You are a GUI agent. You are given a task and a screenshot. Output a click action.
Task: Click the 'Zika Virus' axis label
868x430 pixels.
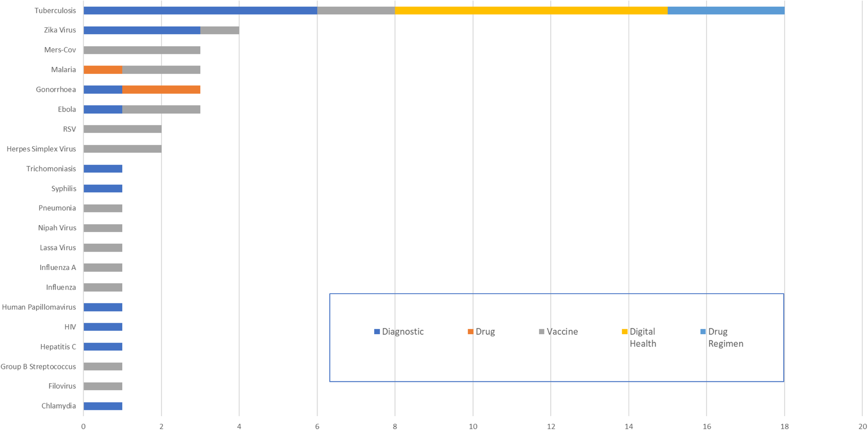[x=60, y=30]
